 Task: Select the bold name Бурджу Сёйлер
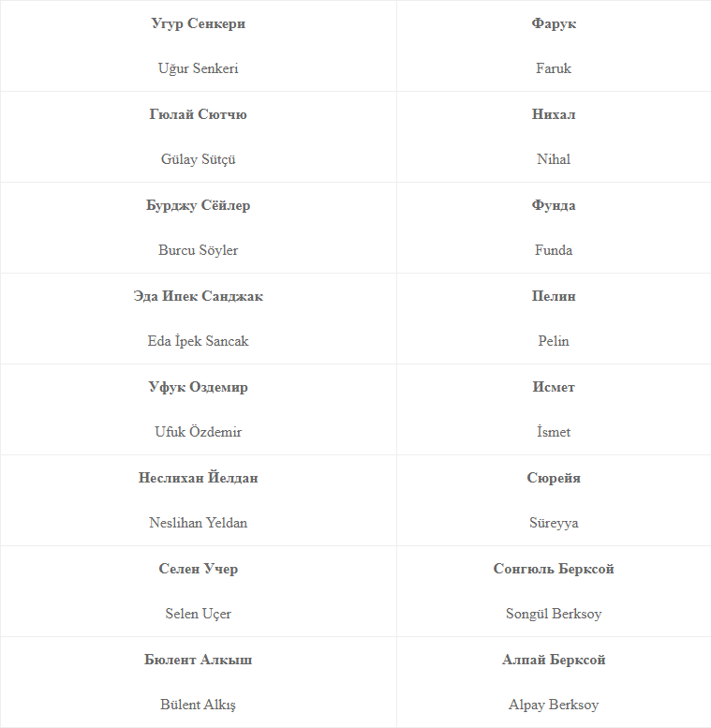(198, 205)
